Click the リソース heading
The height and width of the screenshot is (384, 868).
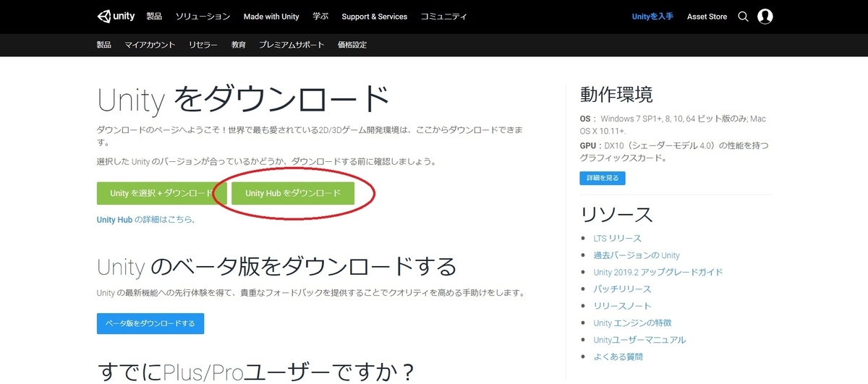(616, 214)
